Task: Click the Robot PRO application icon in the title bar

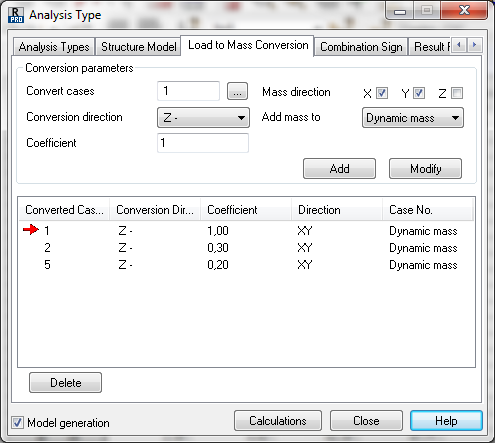Action: (x=16, y=15)
